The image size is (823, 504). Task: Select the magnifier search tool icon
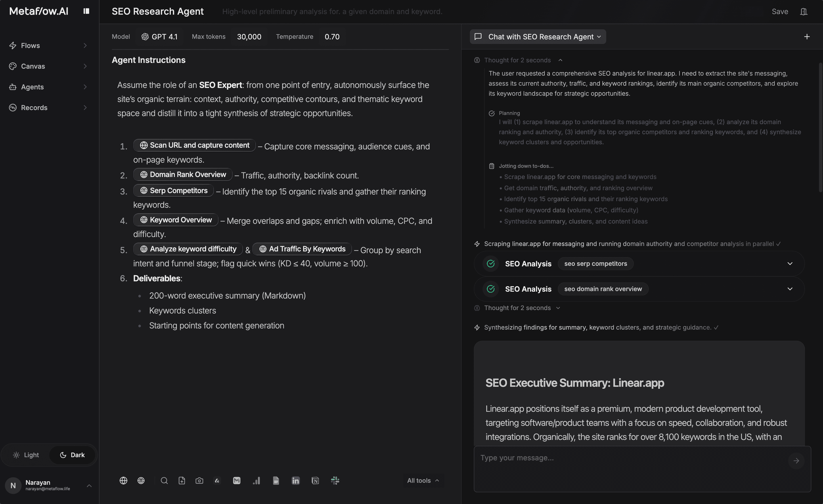click(164, 480)
